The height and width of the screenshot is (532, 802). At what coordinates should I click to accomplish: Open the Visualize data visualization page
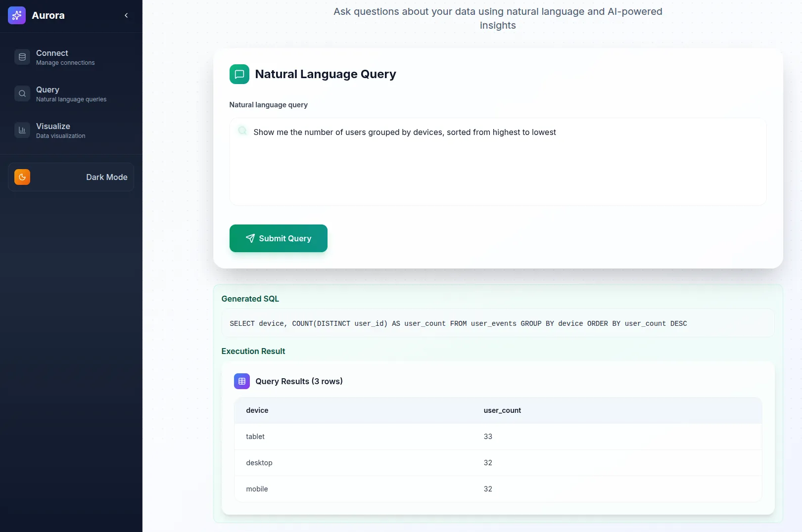(60, 131)
